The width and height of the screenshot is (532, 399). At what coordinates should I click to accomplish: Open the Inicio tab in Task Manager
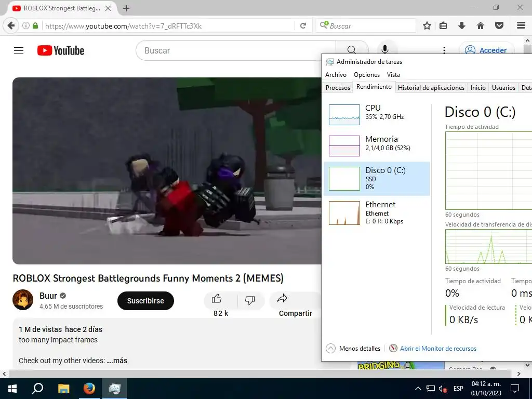[x=478, y=87]
